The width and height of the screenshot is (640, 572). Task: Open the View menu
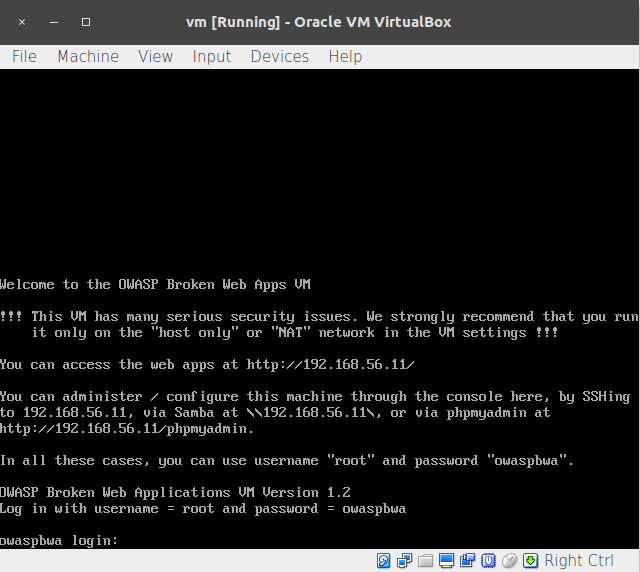(156, 56)
